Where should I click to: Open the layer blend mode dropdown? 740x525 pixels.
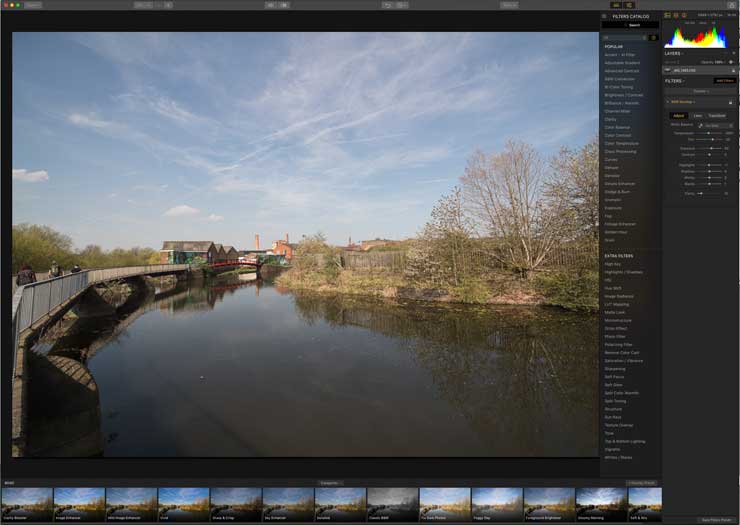click(x=674, y=62)
